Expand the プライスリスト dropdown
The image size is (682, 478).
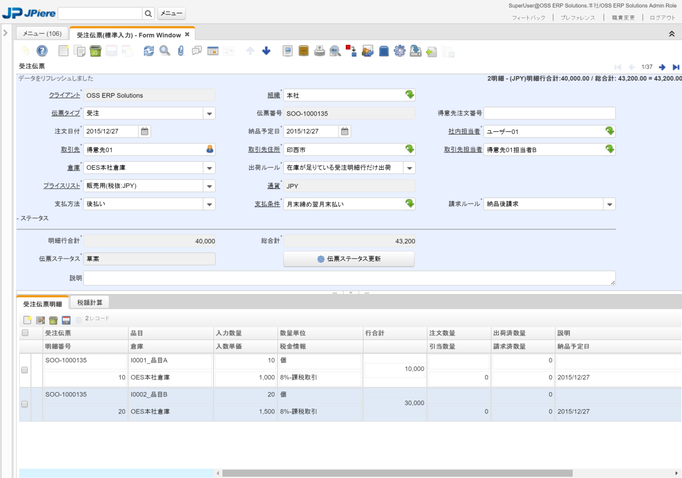click(x=209, y=186)
